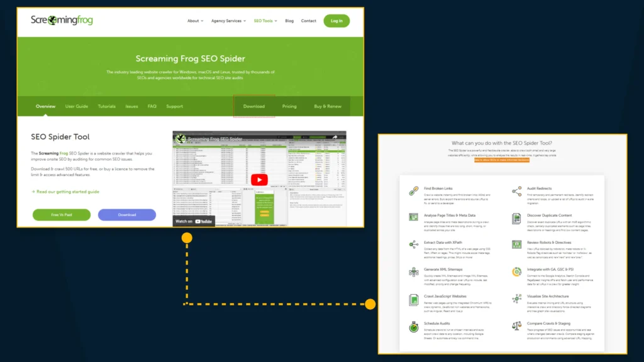Click the Audit Redirects share-node icon
The image size is (644, 362).
(x=517, y=191)
